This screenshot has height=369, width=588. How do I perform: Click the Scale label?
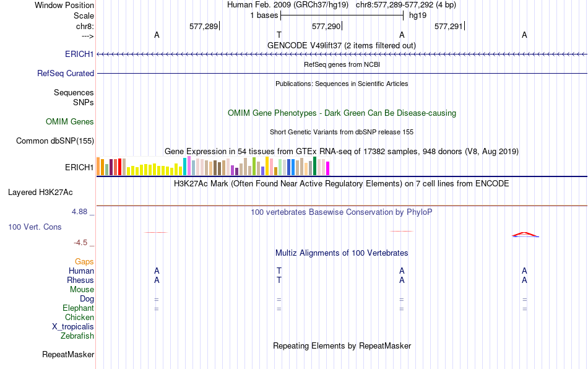pyautogui.click(x=84, y=15)
